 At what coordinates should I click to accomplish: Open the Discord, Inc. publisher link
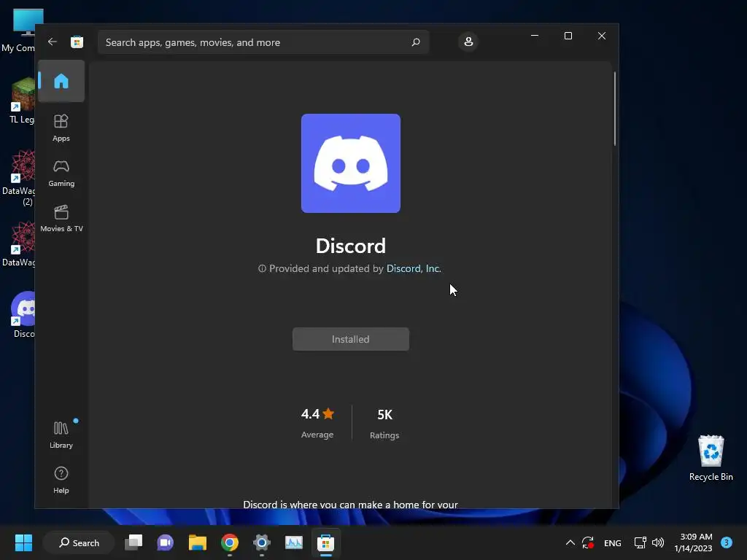click(414, 268)
